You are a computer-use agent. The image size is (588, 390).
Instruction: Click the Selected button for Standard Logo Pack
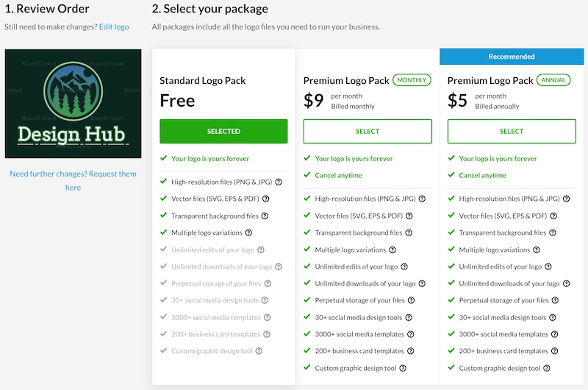(x=223, y=131)
